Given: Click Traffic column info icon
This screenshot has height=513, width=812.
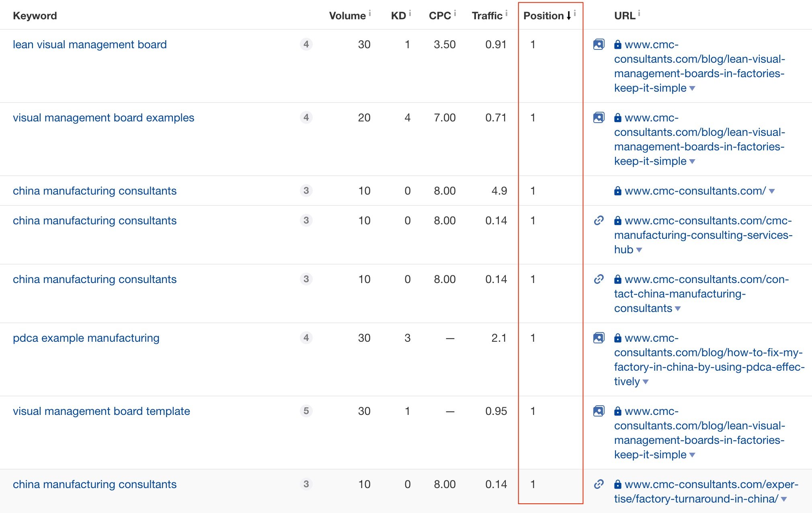Looking at the screenshot, I should coord(506,13).
